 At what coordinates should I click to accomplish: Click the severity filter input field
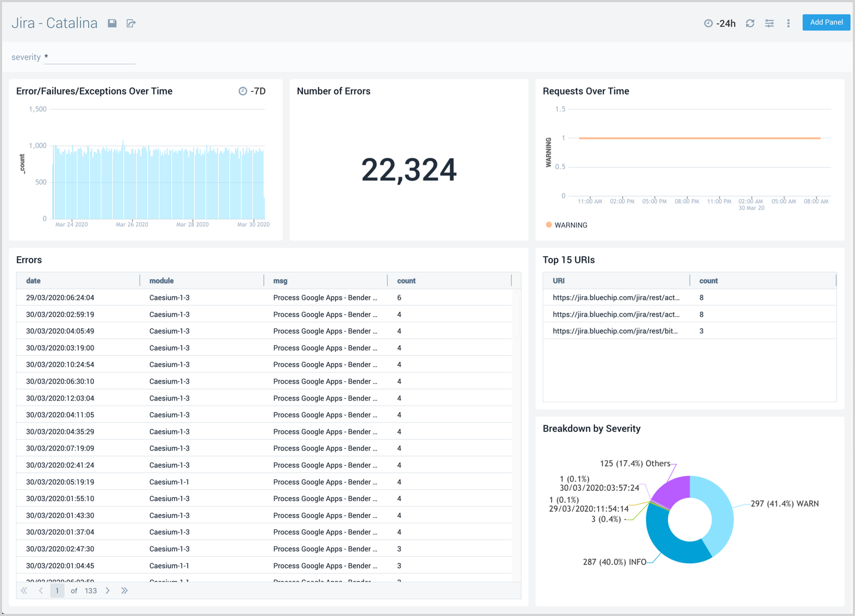point(90,57)
